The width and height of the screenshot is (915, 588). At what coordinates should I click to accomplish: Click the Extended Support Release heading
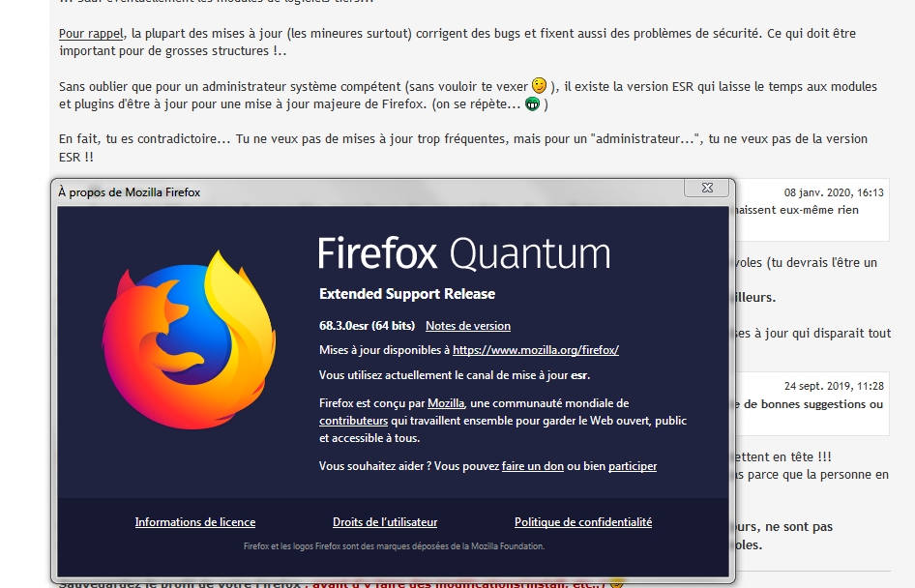coord(407,294)
